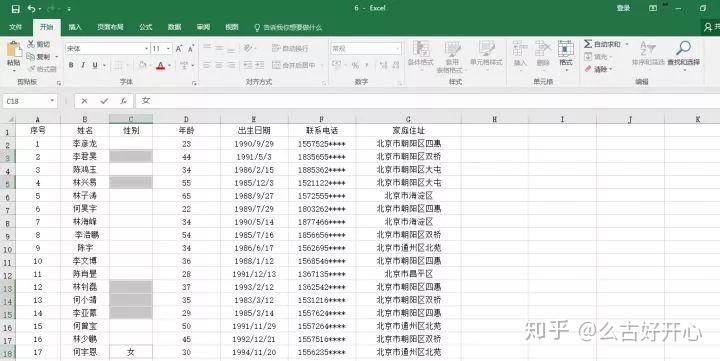Viewport: 720px width, 361px height.
Task: Click the Save icon in quick access toolbar
Action: (16, 9)
